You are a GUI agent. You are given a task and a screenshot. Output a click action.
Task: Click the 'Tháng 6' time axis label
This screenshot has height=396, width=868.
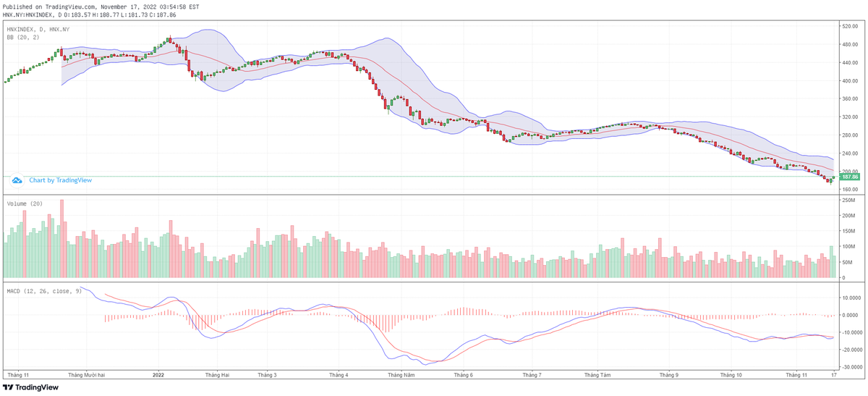point(463,375)
